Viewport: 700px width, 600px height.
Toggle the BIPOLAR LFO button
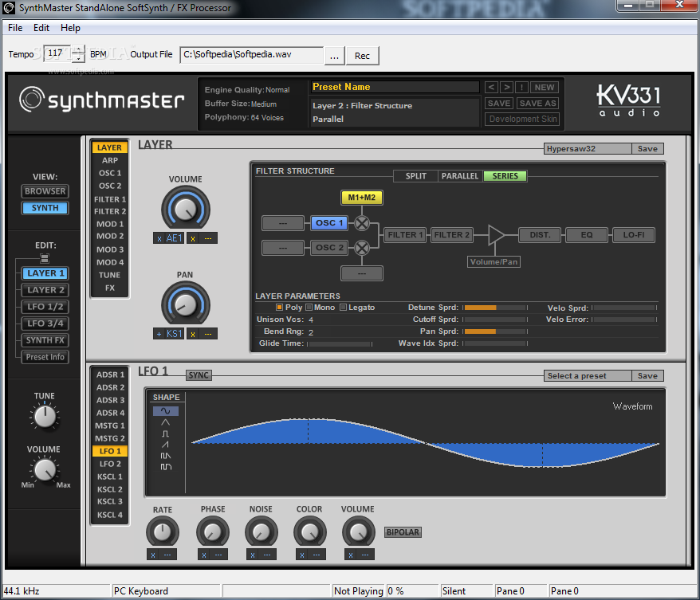[403, 532]
